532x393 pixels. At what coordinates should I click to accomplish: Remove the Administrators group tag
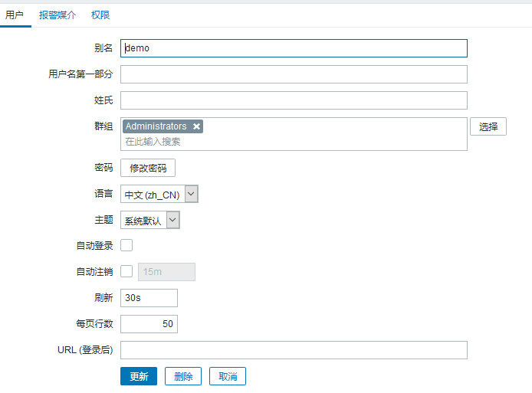197,126
